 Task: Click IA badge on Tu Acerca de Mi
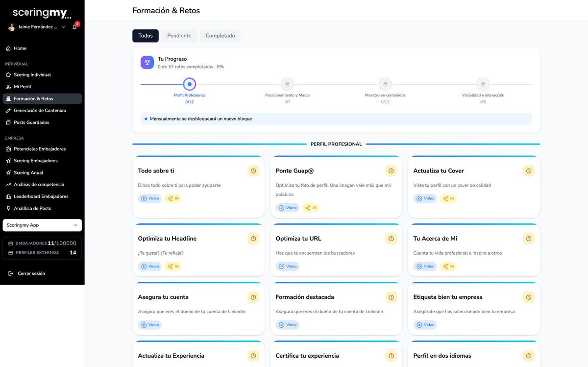click(x=448, y=267)
